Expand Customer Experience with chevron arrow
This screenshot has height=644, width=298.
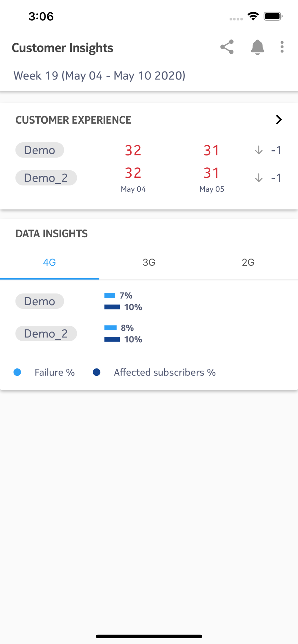[279, 120]
